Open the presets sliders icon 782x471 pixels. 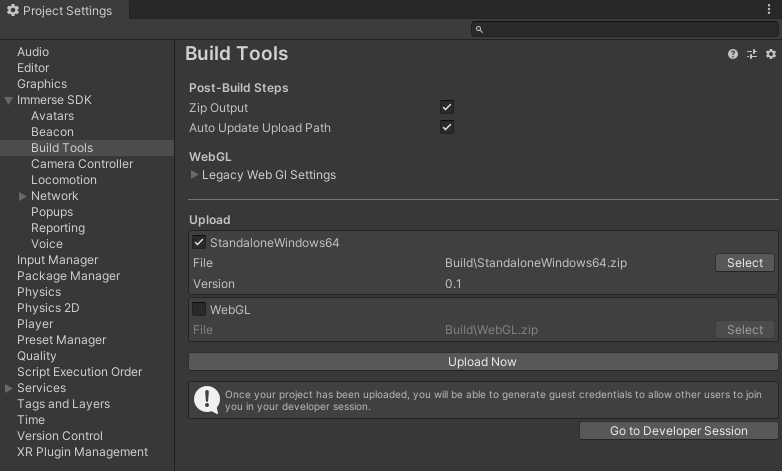752,54
